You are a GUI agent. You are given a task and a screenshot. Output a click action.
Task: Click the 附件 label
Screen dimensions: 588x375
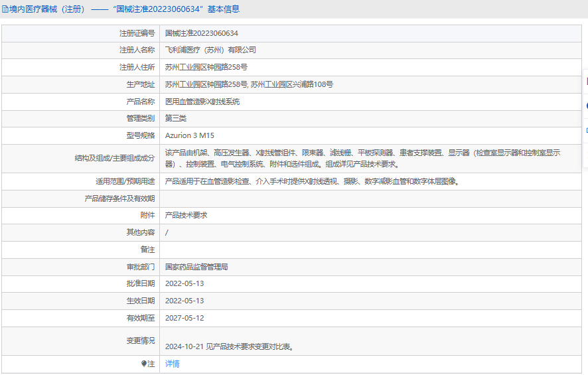coord(148,215)
